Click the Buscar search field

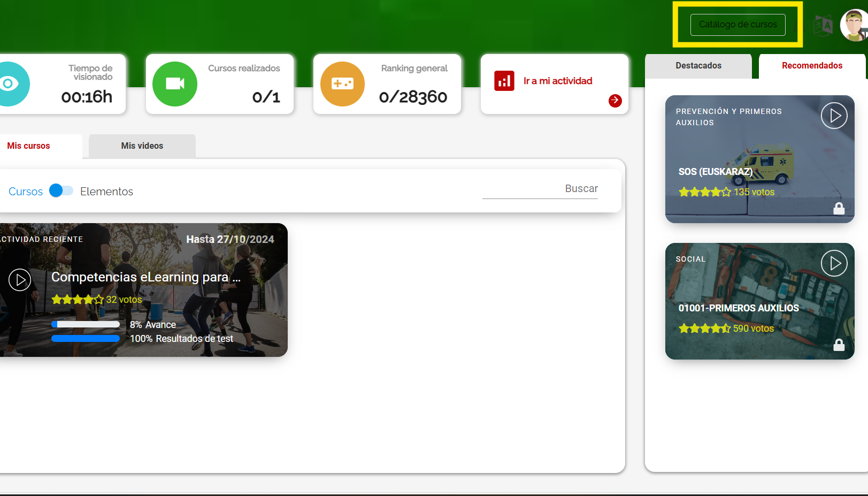click(540, 189)
